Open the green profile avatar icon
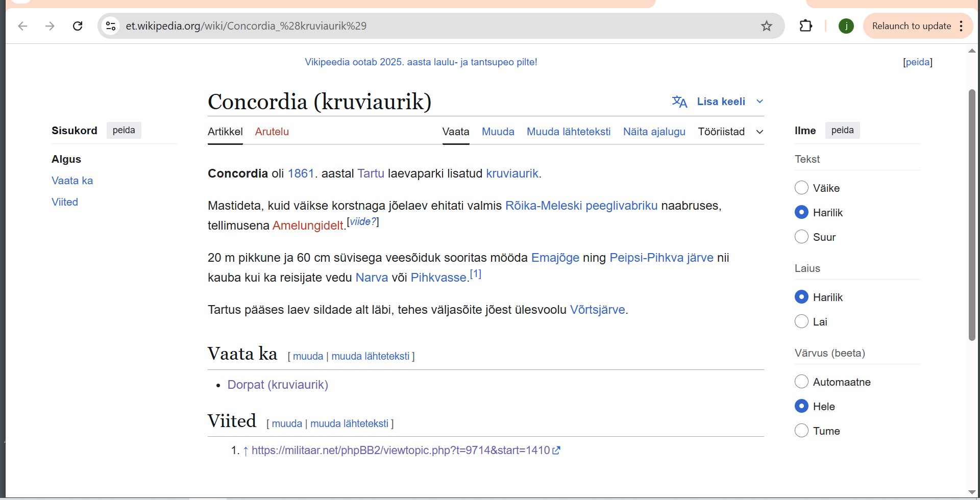 846,26
